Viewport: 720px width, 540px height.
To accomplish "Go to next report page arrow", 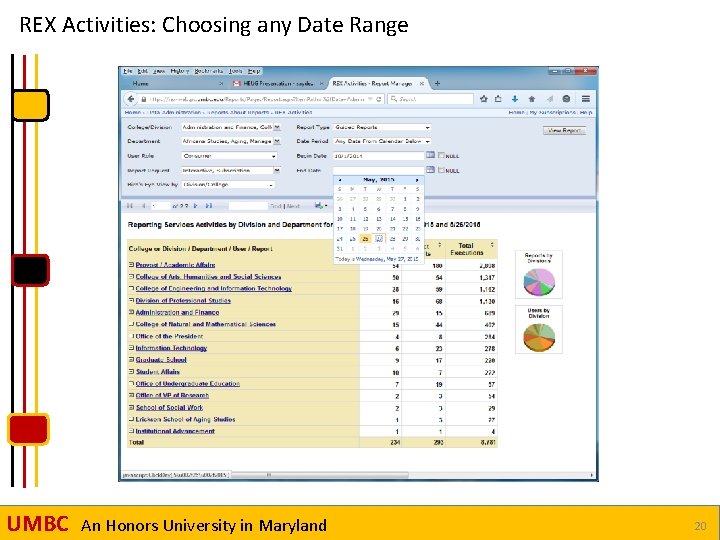I will coord(196,206).
